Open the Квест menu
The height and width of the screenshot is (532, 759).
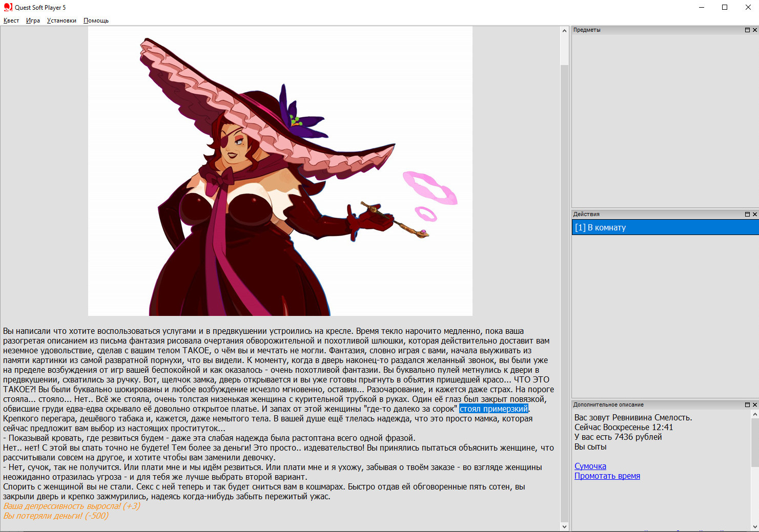click(x=11, y=20)
